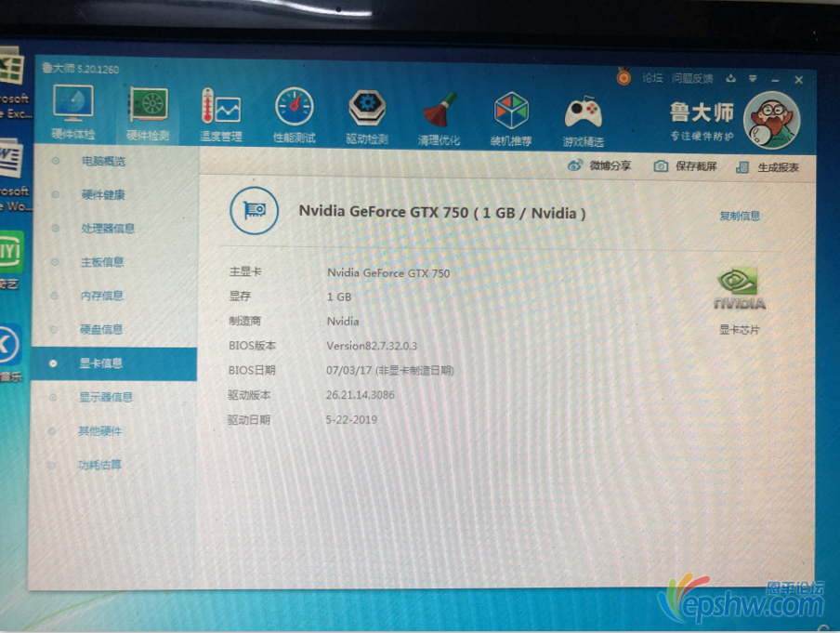Screen dimensions: 840x633
Task: Click the 鲁大师 mascot avatar
Action: pyautogui.click(x=772, y=120)
